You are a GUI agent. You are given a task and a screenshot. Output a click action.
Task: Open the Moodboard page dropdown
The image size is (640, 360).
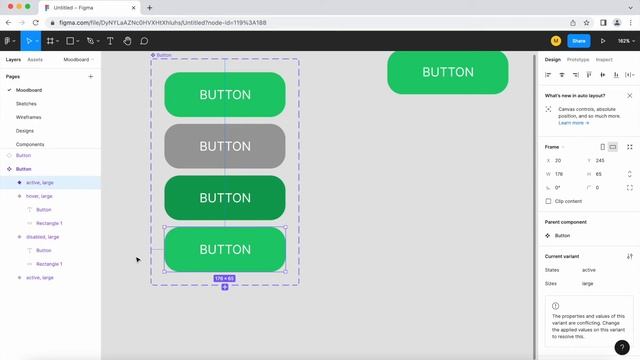pos(79,60)
